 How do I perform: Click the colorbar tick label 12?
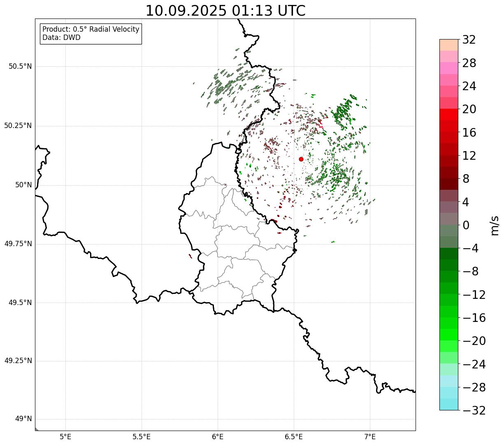pos(469,156)
